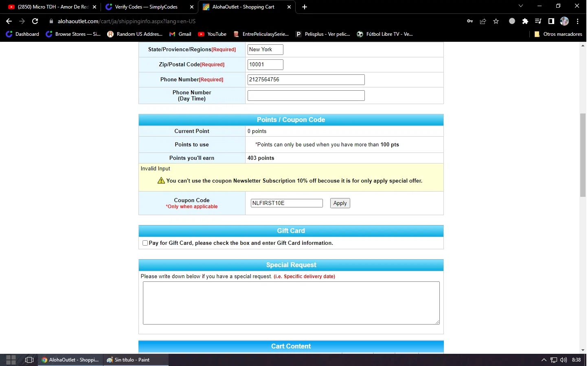Focus the State/Province field
The height and width of the screenshot is (366, 588).
[x=265, y=50]
